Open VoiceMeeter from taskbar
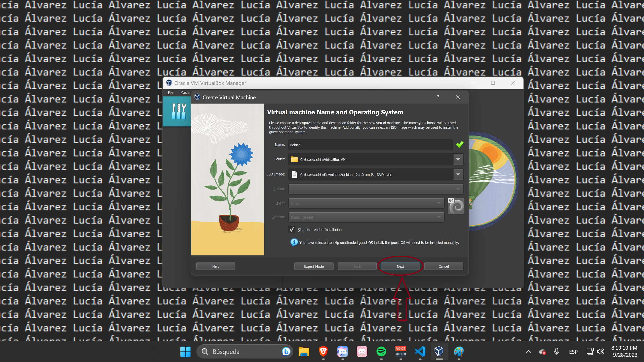This screenshot has height=362, width=644. (x=400, y=351)
